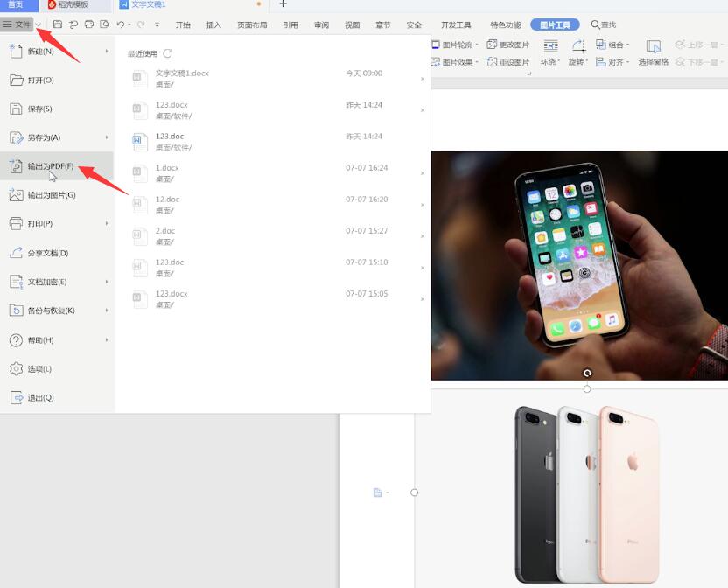
Task: Open recent file 2.doc
Action: (x=277, y=236)
